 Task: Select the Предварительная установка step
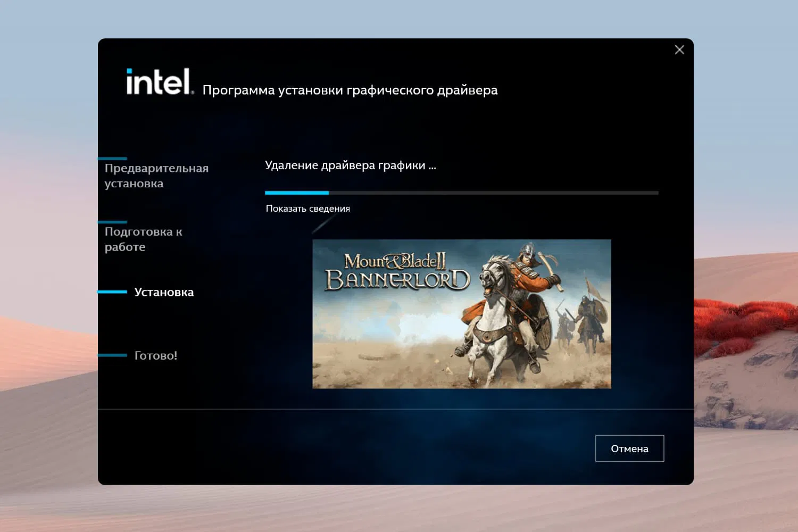pos(156,176)
